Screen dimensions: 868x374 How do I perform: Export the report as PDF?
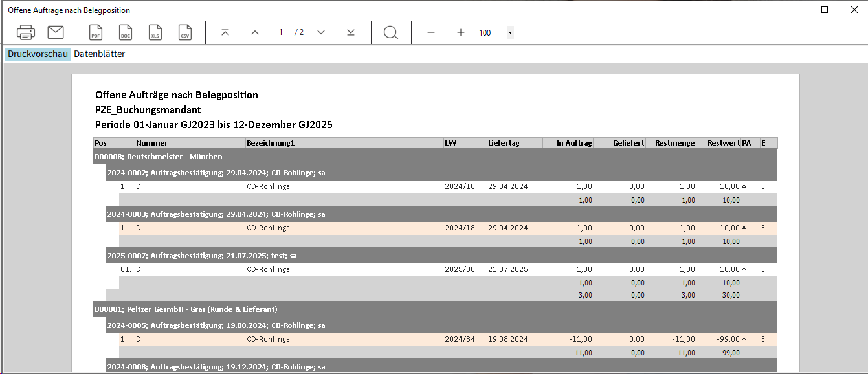click(96, 32)
